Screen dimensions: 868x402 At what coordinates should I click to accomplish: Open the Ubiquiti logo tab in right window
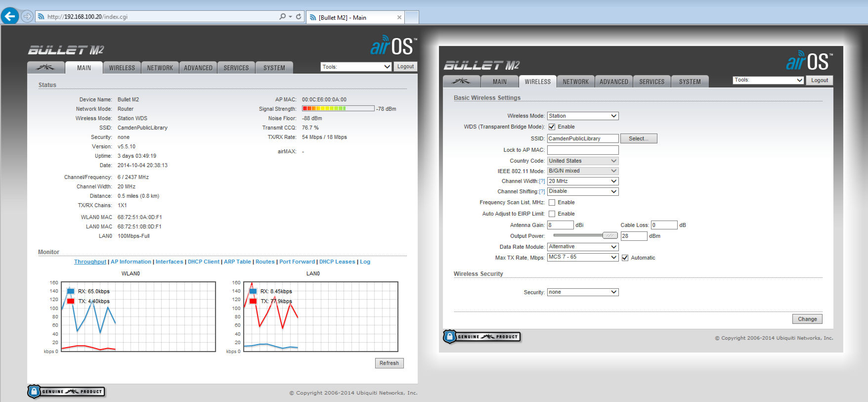click(461, 82)
